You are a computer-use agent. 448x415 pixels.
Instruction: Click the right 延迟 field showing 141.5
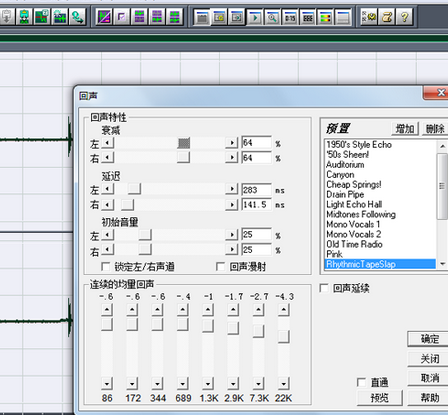[x=256, y=204]
